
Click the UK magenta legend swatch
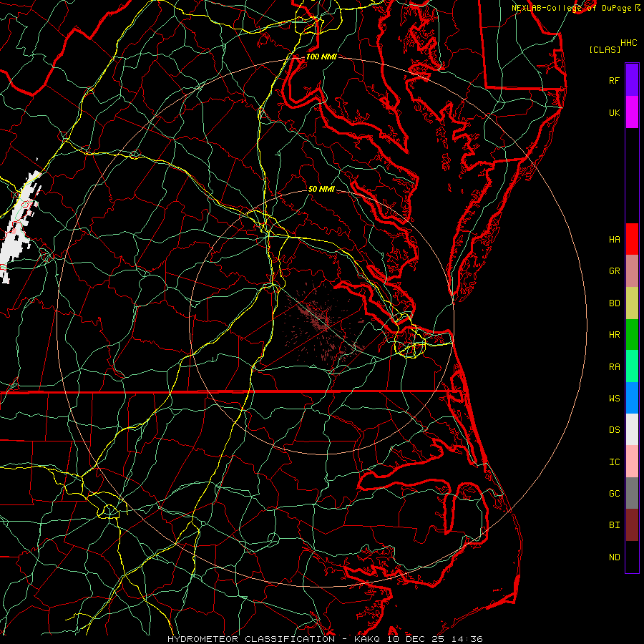coord(632,112)
